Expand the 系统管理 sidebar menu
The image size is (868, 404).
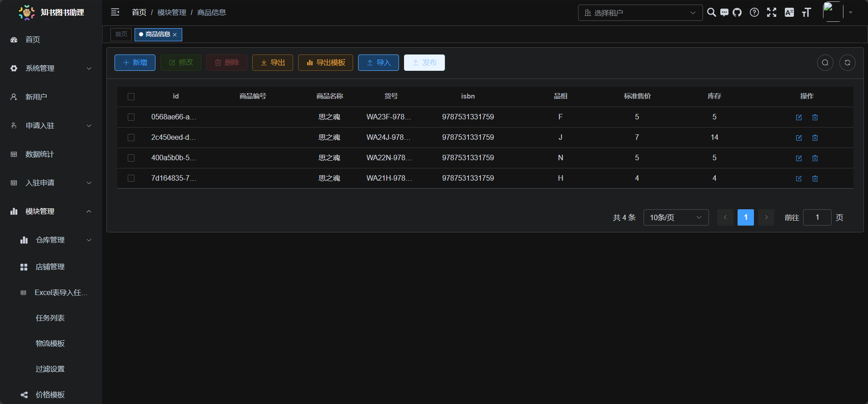51,69
